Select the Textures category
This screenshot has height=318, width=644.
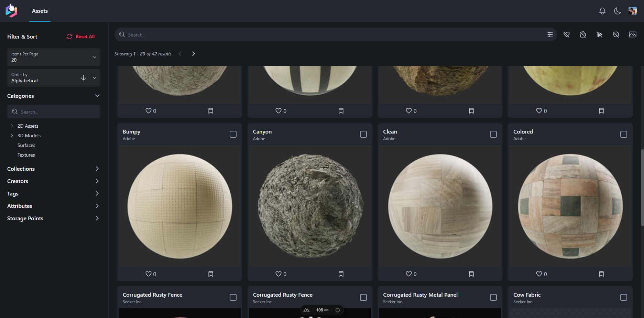(26, 155)
